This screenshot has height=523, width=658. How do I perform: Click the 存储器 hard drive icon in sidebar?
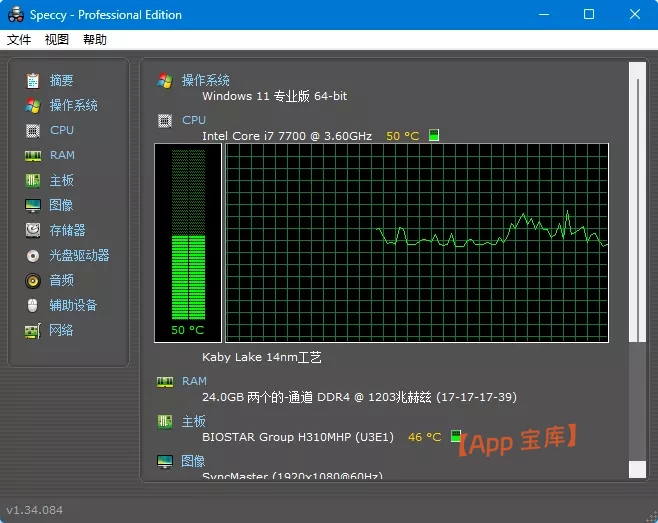(33, 230)
